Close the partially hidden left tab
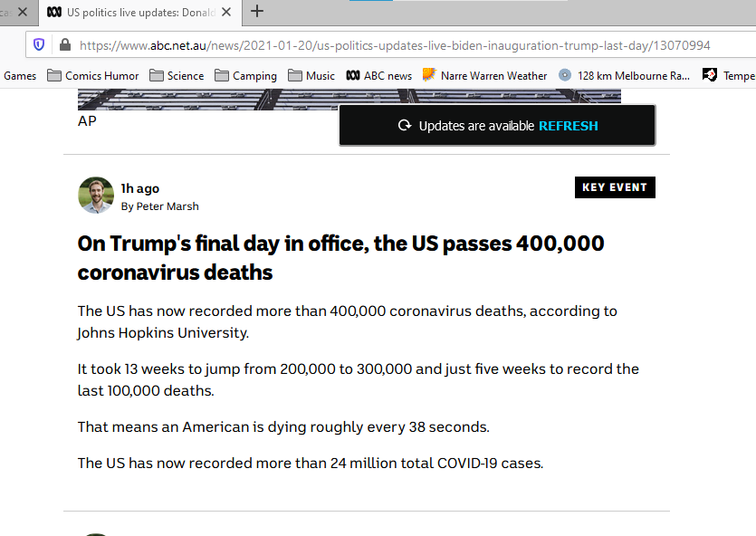Image resolution: width=756 pixels, height=536 pixels. click(x=22, y=12)
